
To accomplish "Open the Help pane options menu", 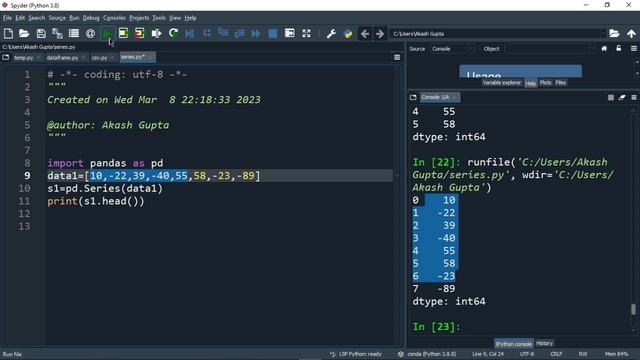I will tap(633, 49).
